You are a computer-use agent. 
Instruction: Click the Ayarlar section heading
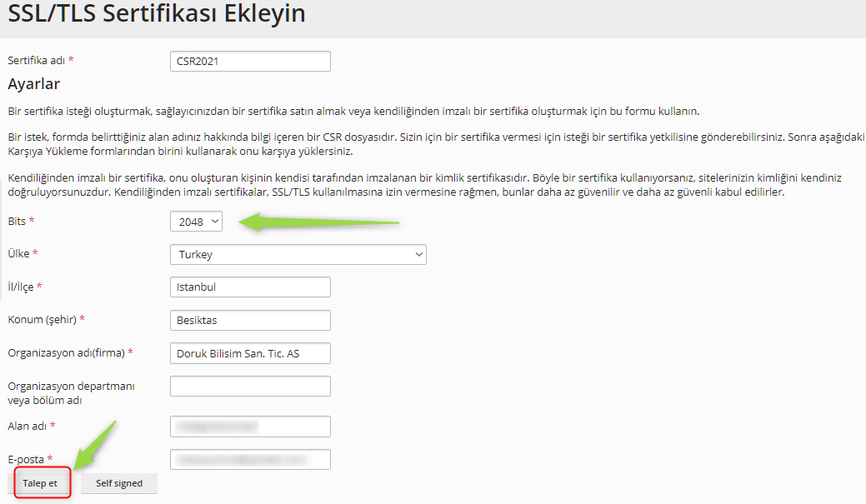click(x=33, y=84)
